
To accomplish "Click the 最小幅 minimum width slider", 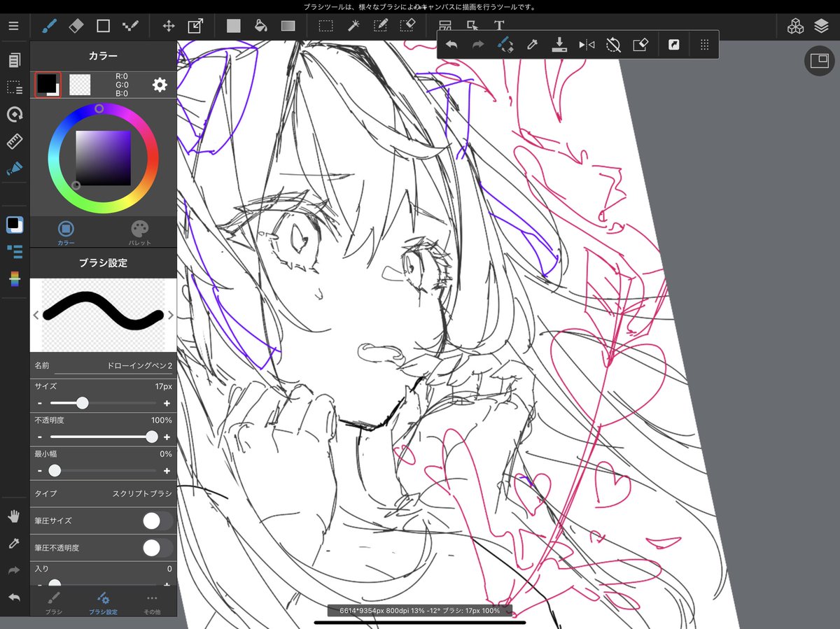I will point(103,471).
